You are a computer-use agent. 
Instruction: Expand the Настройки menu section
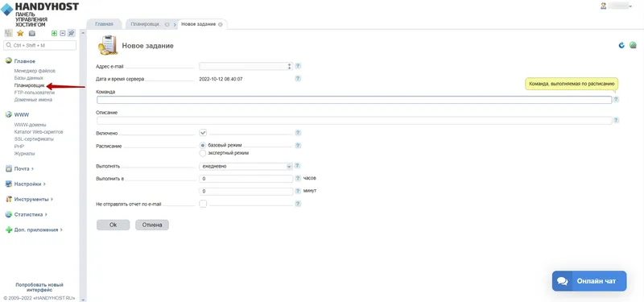[30, 184]
